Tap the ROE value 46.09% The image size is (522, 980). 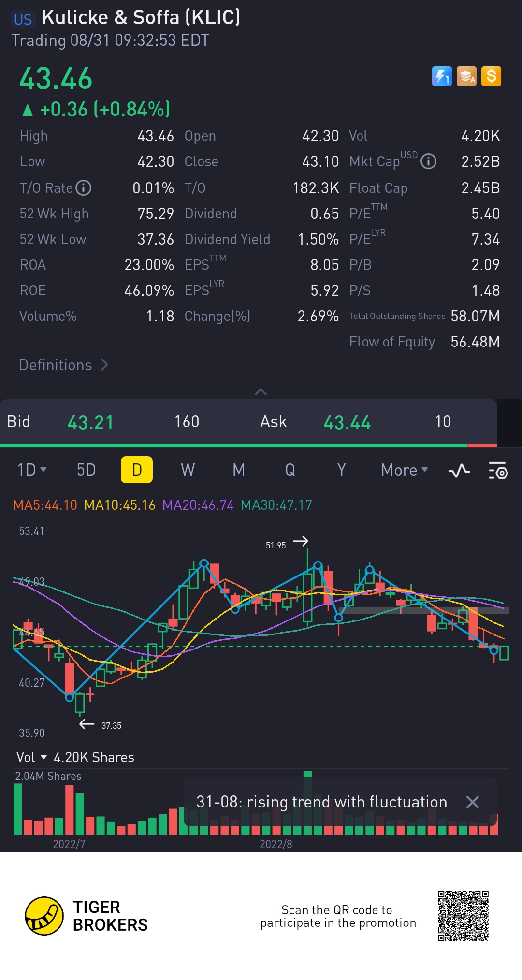[149, 290]
